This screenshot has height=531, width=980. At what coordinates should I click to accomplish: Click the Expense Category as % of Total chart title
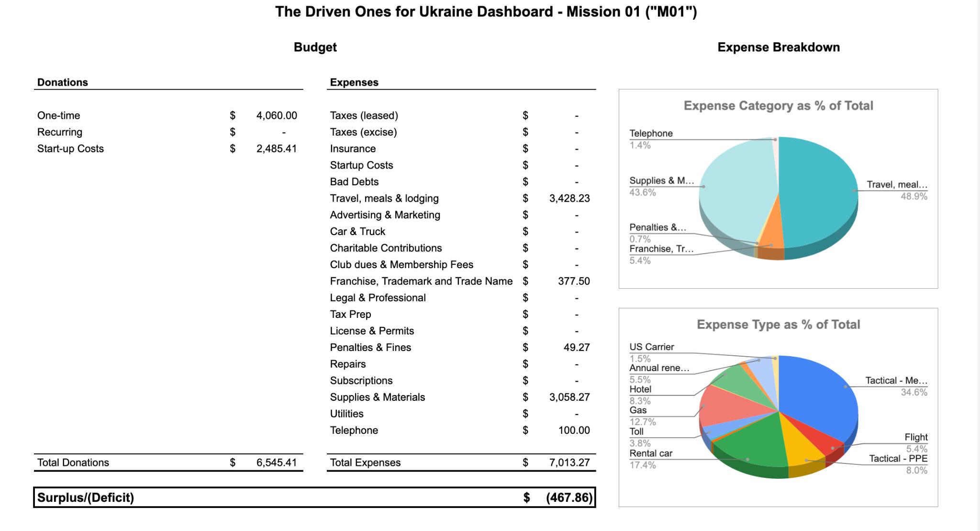(x=778, y=106)
